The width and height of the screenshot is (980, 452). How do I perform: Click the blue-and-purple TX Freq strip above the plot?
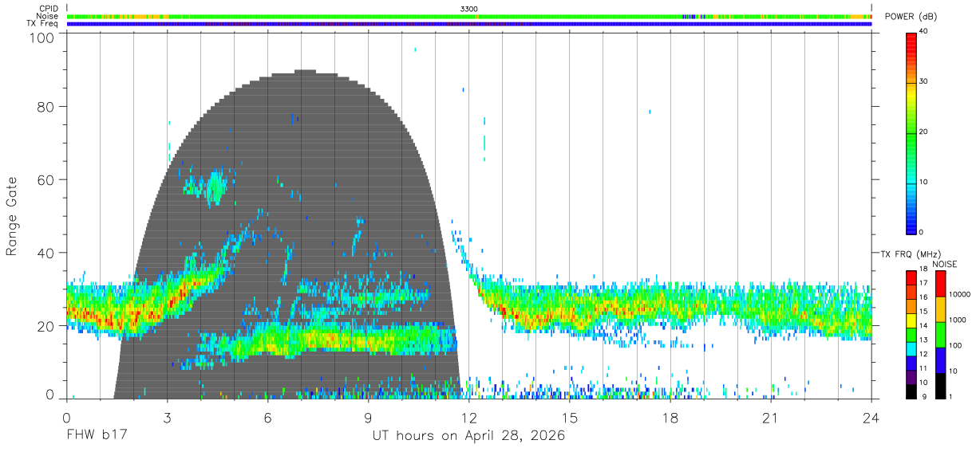468,24
